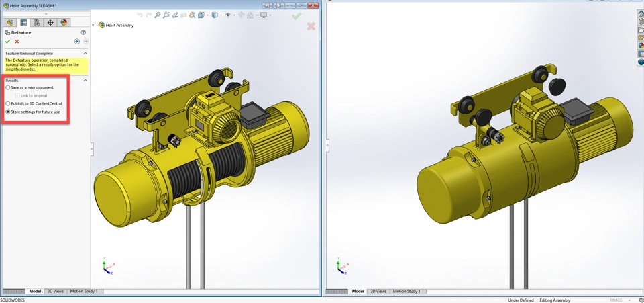Select Model tab in right window

tap(358, 291)
